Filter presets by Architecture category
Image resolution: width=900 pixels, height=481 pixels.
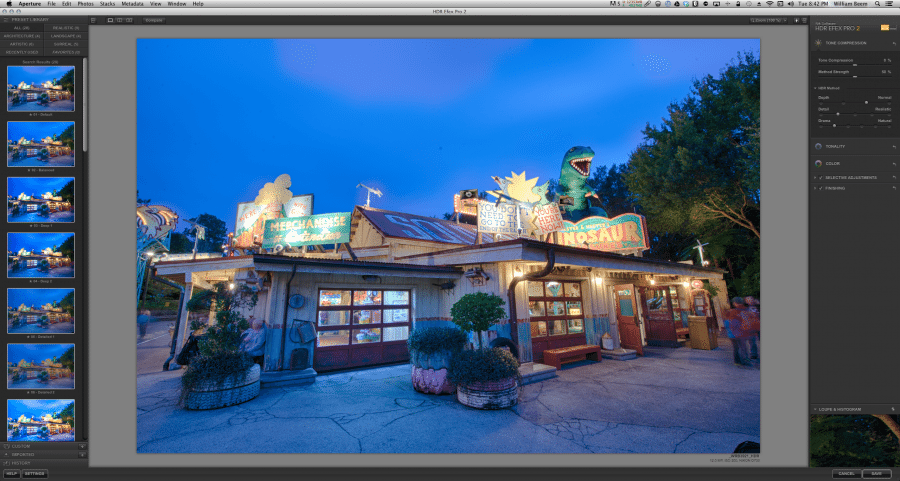pos(22,36)
